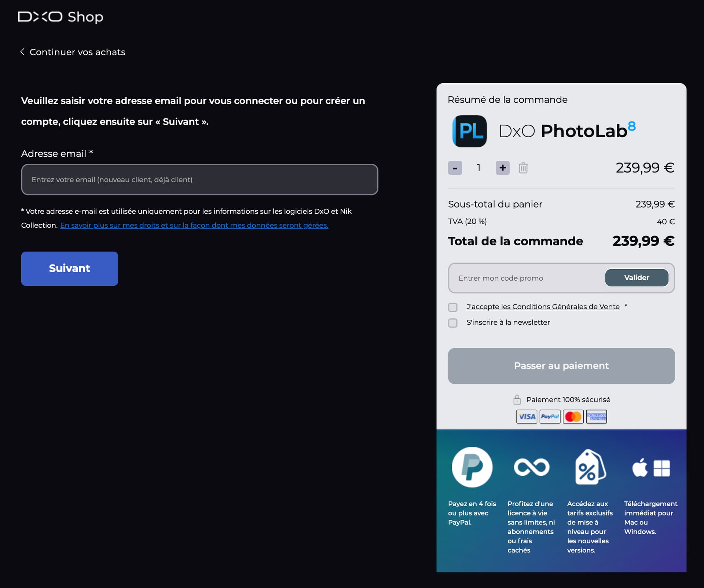Screen dimensions: 704x588
Task: Click the infinity lifetime licence icon
Action: (x=531, y=467)
